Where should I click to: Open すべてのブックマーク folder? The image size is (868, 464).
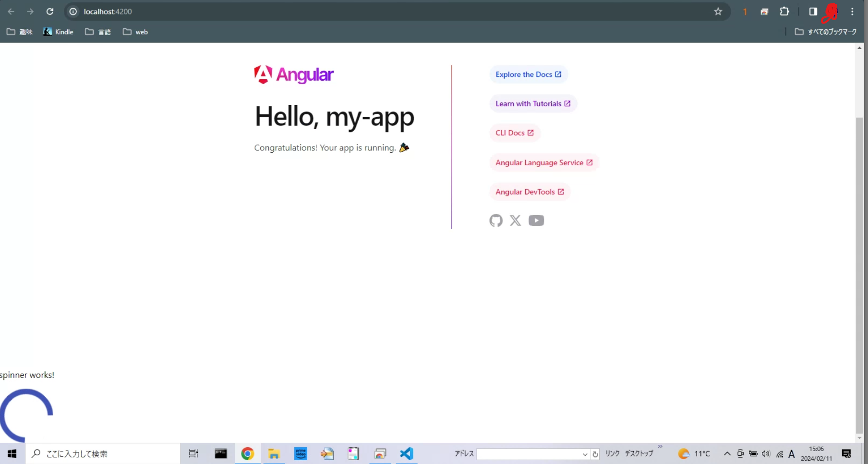826,32
